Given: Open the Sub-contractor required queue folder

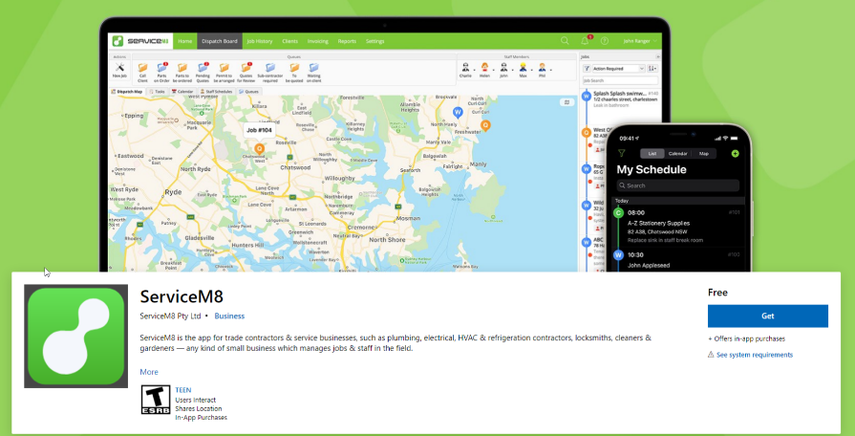Looking at the screenshot, I should pos(270,72).
